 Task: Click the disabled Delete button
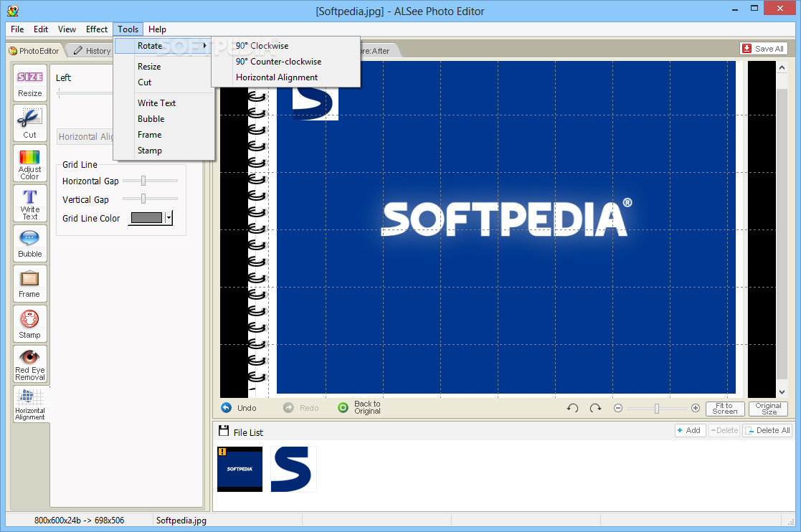(x=724, y=430)
